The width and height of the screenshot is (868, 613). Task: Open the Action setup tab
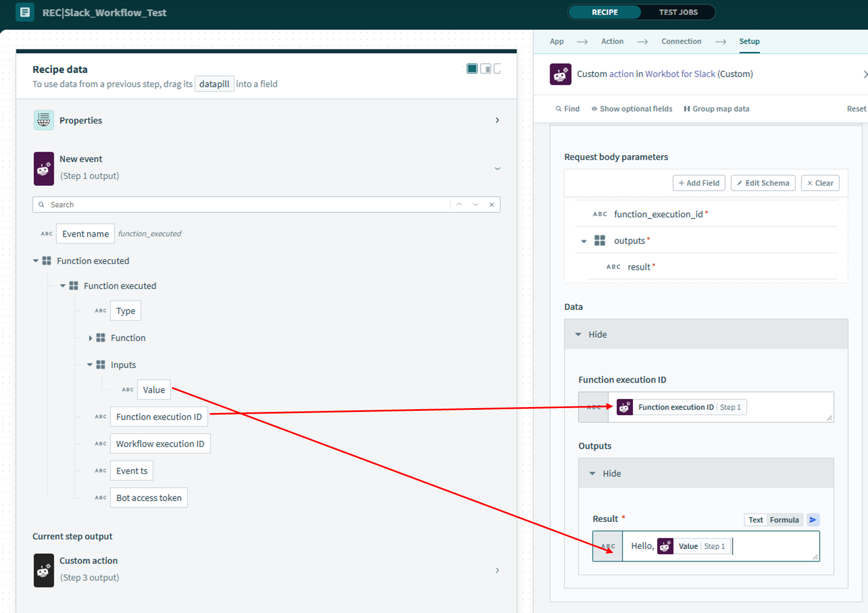(612, 41)
